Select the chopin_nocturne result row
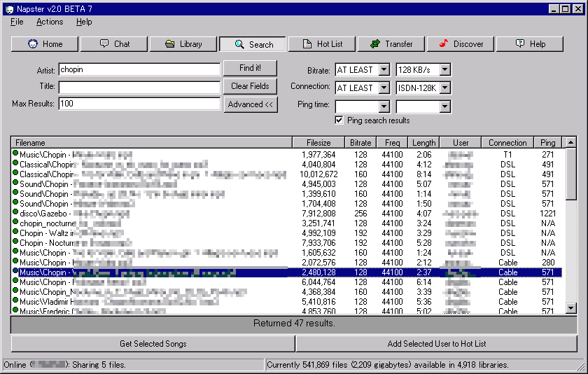Viewport: 588px width, 374px height. pyautogui.click(x=287, y=223)
